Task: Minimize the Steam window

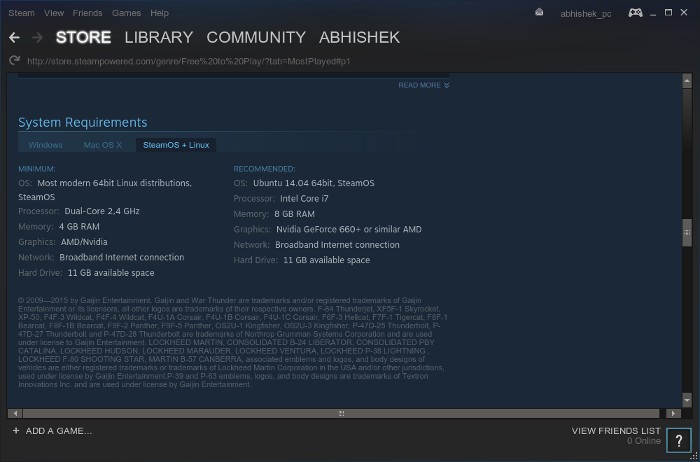Action: (653, 13)
